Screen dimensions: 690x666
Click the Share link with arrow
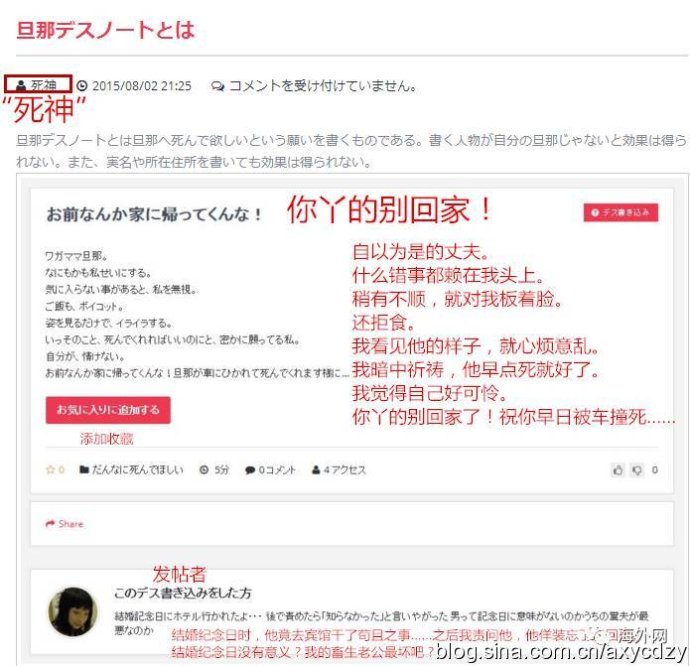pyautogui.click(x=64, y=523)
